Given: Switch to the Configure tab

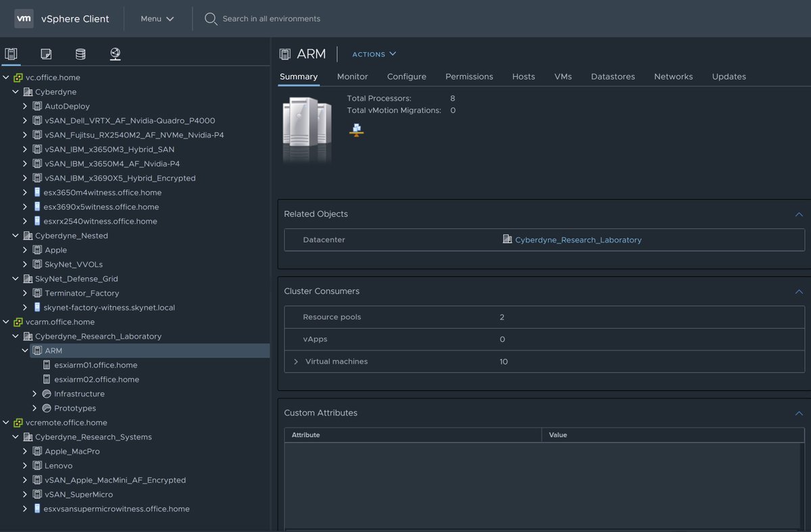Looking at the screenshot, I should click(406, 76).
